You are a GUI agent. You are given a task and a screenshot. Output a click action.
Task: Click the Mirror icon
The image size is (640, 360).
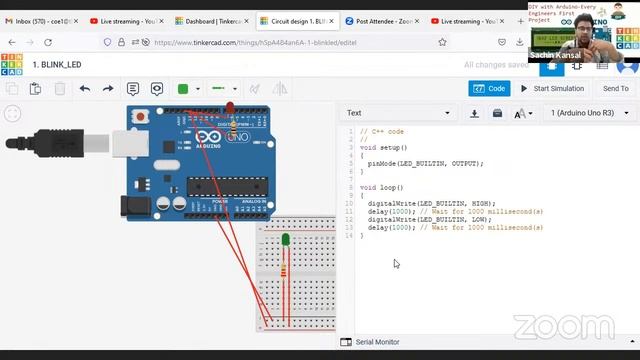(x=280, y=89)
